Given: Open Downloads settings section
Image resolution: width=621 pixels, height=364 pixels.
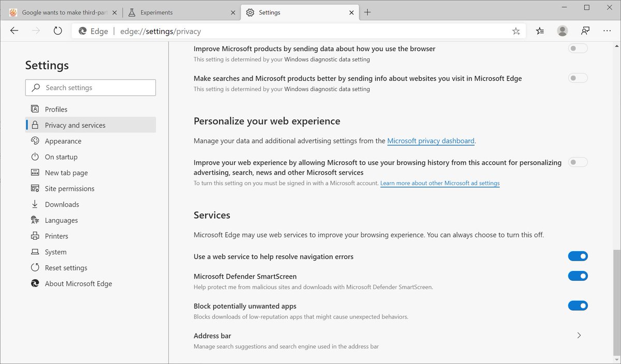Looking at the screenshot, I should pos(91,204).
